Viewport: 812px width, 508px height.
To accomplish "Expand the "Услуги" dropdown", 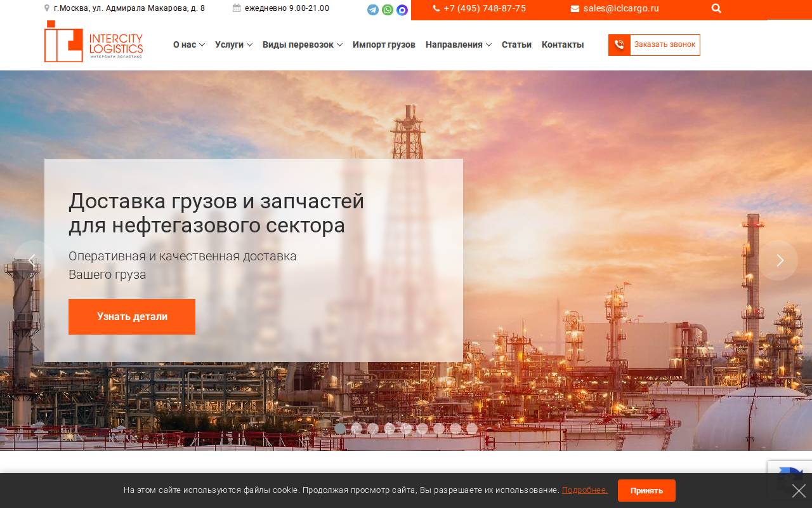I will pos(233,44).
